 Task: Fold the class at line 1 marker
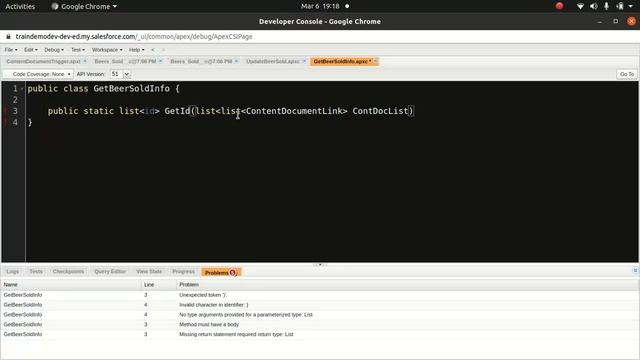22,89
